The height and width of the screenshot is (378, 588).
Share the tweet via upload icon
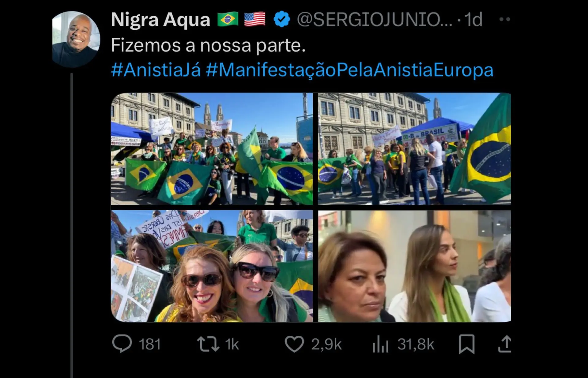(505, 344)
